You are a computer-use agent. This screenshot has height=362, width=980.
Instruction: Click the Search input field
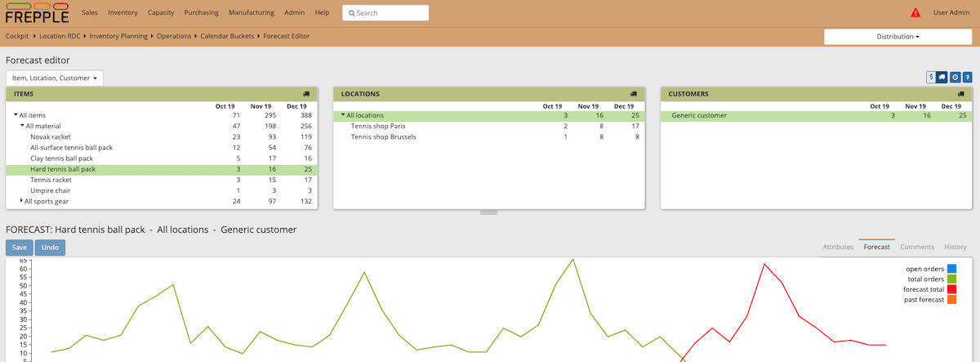(385, 13)
